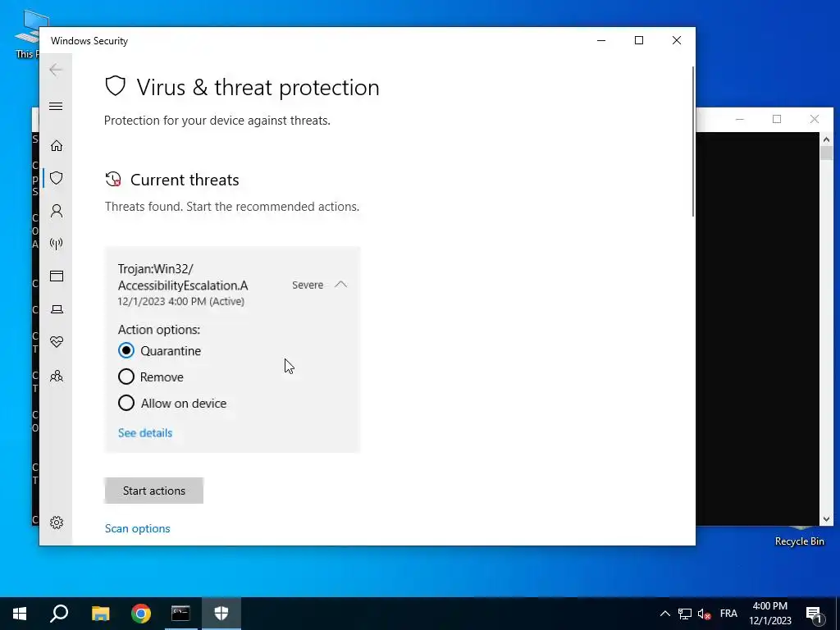Viewport: 840px width, 630px height.
Task: Select the Remove action option
Action: tap(151, 377)
